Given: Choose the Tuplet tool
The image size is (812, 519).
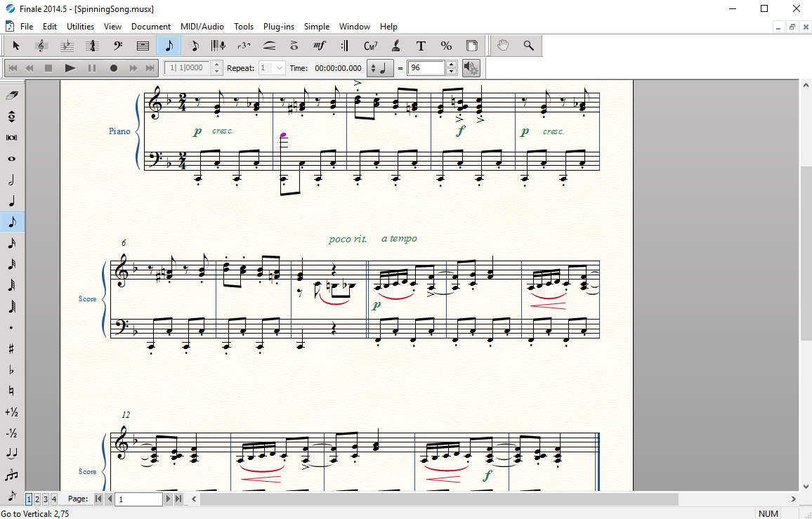Looking at the screenshot, I should coord(244,46).
